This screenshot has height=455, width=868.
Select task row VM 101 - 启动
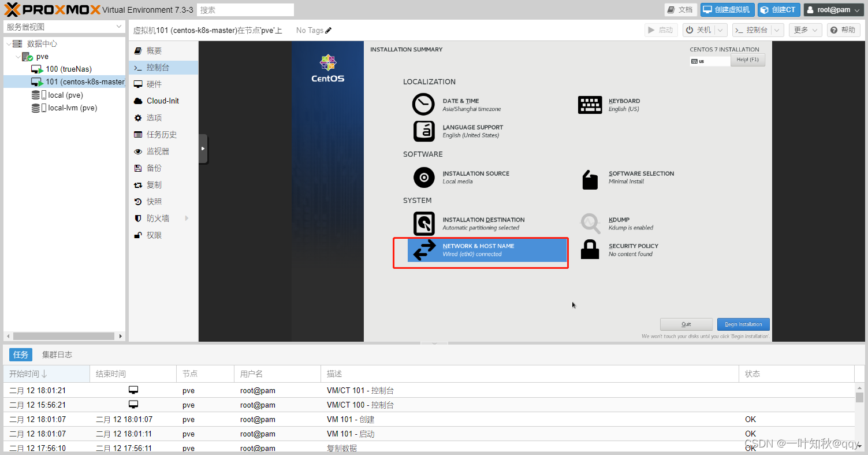pyautogui.click(x=429, y=434)
